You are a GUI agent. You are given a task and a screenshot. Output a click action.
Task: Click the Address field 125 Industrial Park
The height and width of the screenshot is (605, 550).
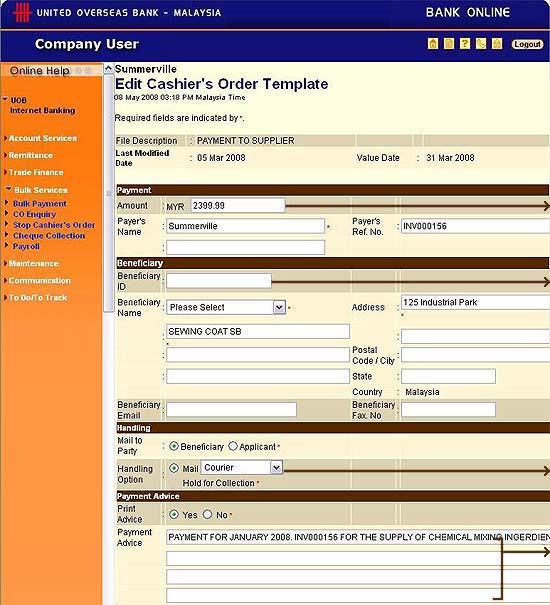click(x=476, y=302)
